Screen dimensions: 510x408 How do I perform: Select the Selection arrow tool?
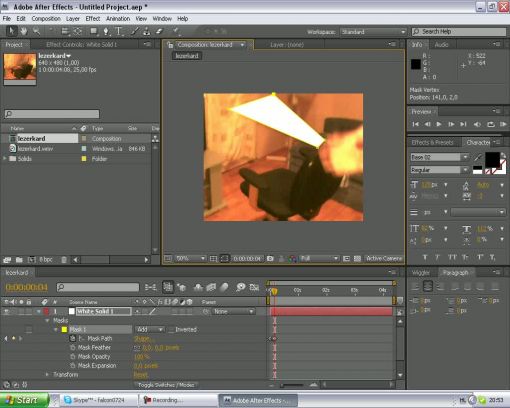click(x=11, y=31)
